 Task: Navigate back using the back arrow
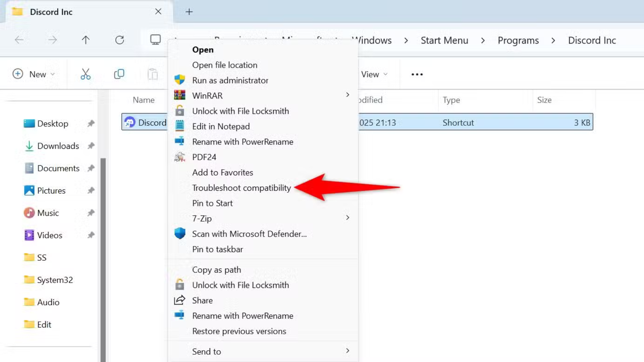[19, 40]
